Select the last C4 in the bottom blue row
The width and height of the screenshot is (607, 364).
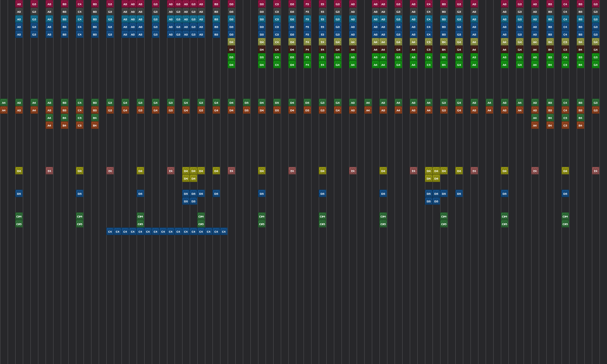224,231
